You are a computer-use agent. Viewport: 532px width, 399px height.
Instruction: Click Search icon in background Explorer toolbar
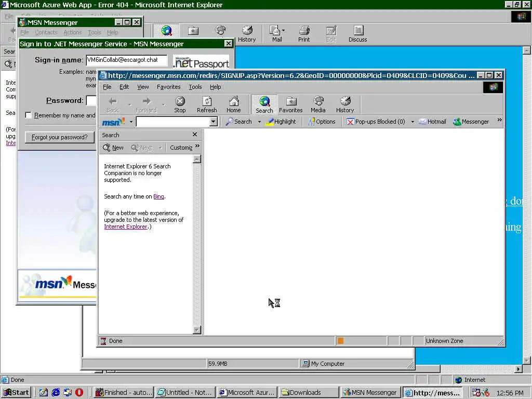(166, 31)
